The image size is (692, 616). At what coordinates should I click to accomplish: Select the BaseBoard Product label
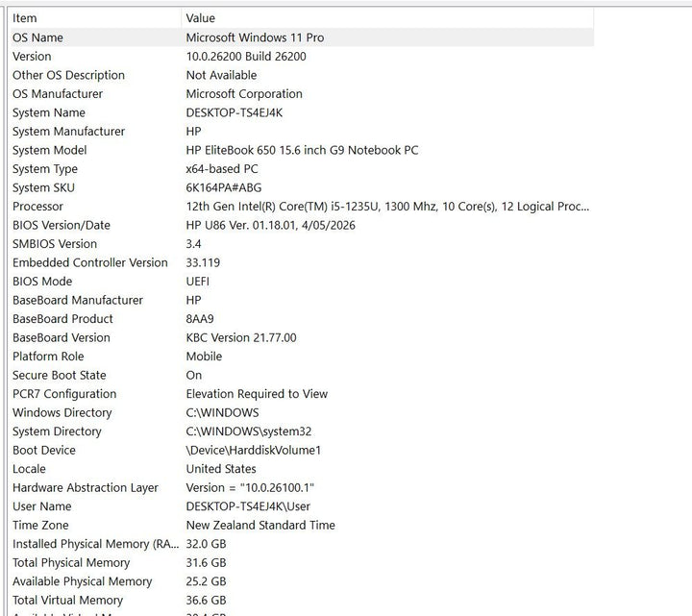coord(62,319)
